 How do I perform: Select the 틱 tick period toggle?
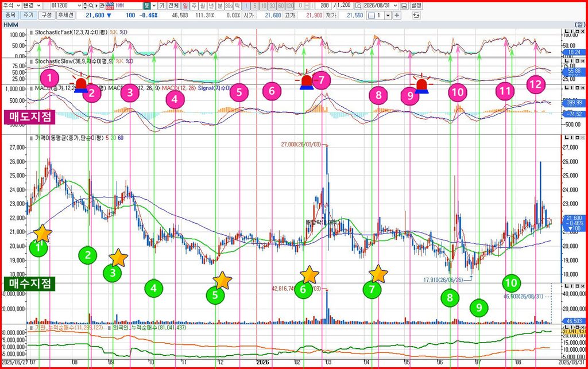point(237,6)
